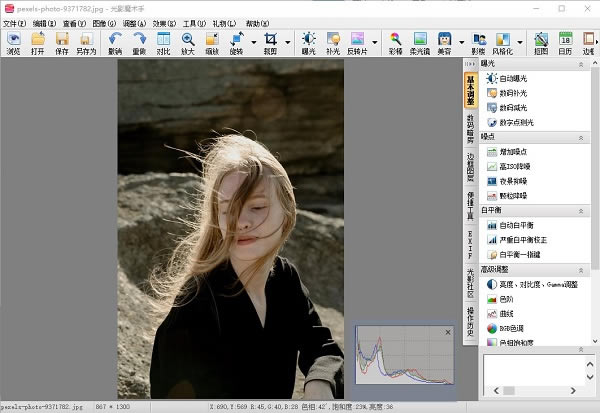Select the 裁剪 crop tool icon

270,43
